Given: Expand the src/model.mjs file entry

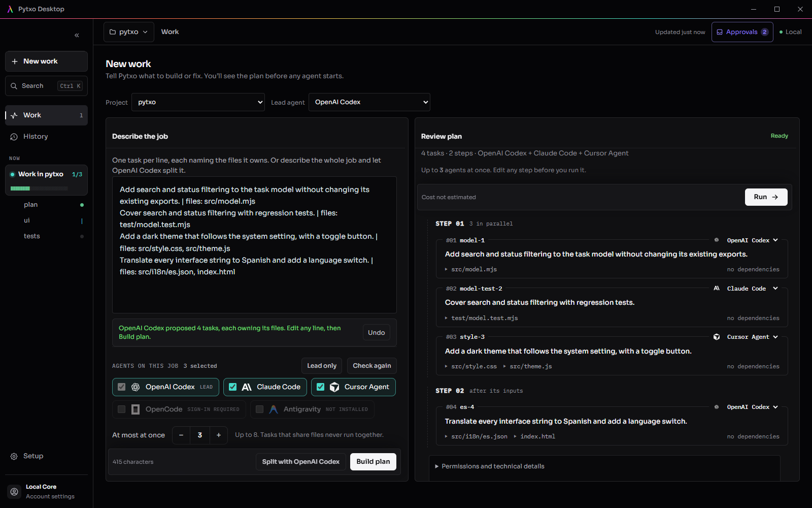Looking at the screenshot, I should (x=471, y=269).
